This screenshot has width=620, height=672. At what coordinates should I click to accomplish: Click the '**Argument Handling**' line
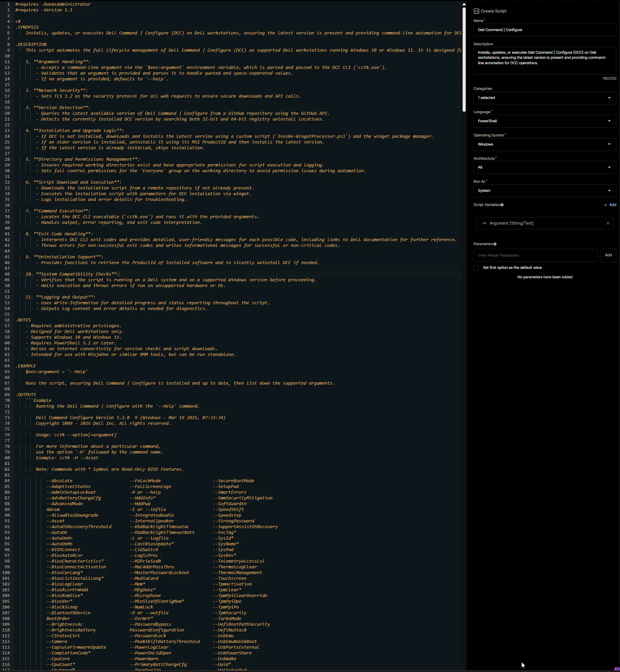click(x=58, y=62)
